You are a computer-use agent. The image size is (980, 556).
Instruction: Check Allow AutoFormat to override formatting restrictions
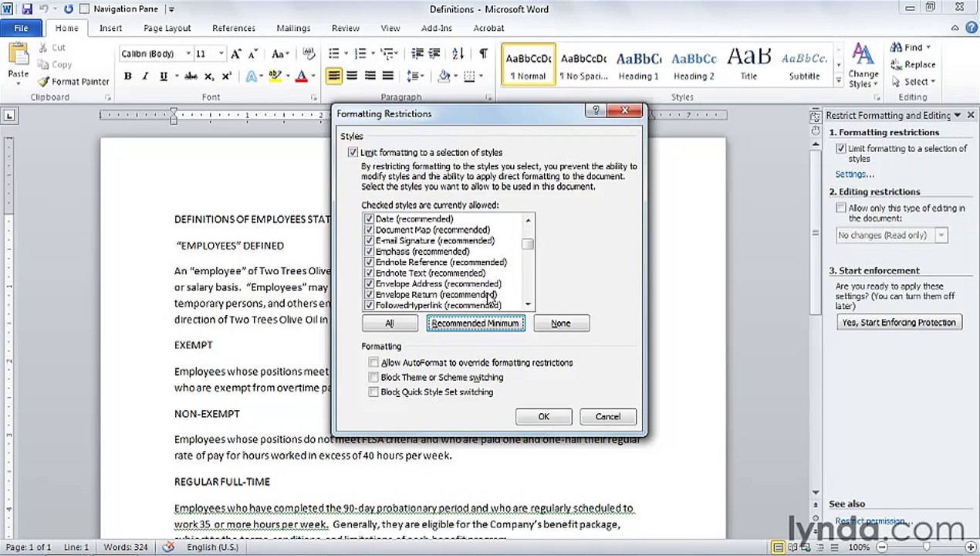click(373, 363)
